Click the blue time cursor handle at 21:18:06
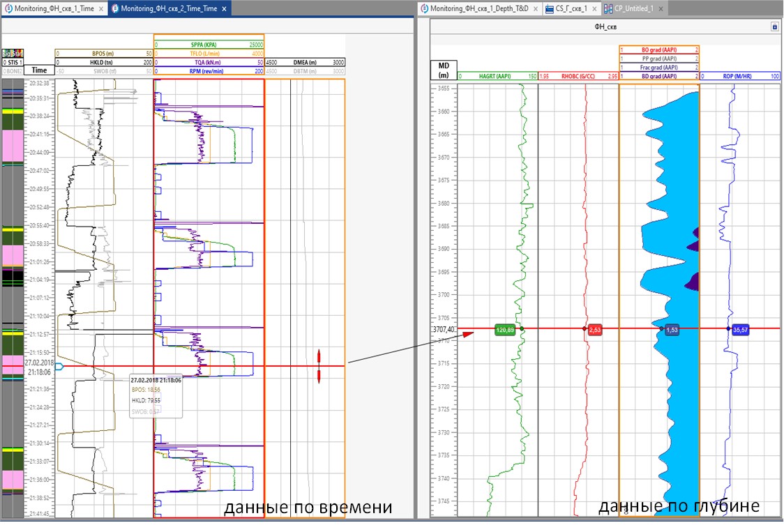 point(59,367)
